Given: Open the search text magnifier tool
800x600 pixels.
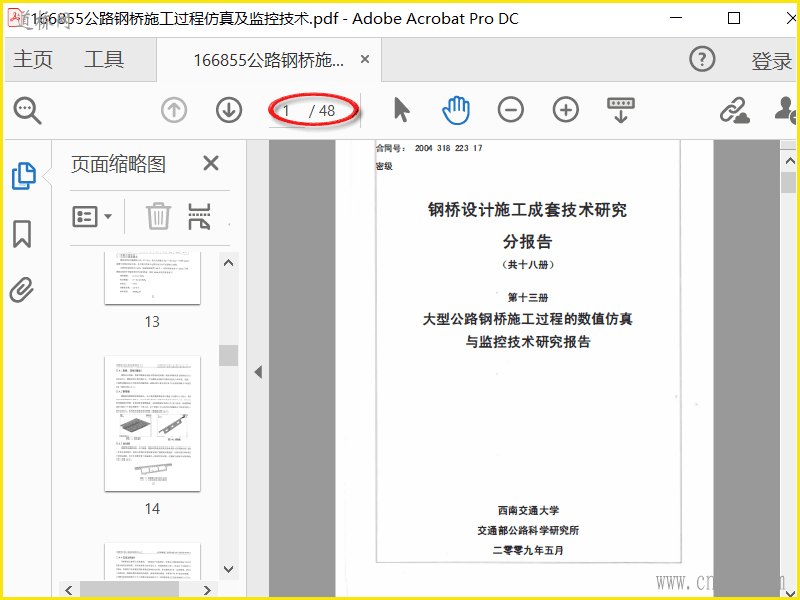Looking at the screenshot, I should (x=28, y=110).
